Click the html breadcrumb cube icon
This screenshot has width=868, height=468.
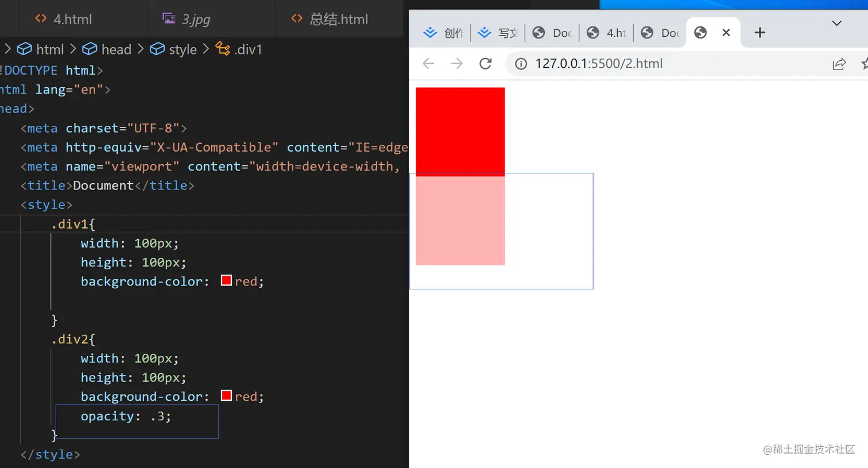tap(24, 49)
